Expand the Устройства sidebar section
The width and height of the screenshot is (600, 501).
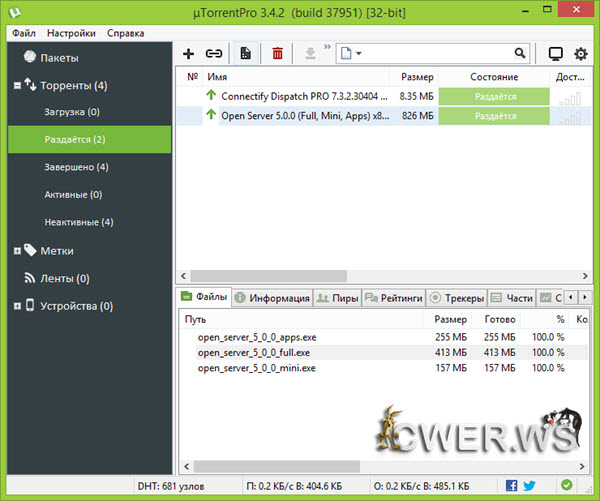(x=17, y=306)
